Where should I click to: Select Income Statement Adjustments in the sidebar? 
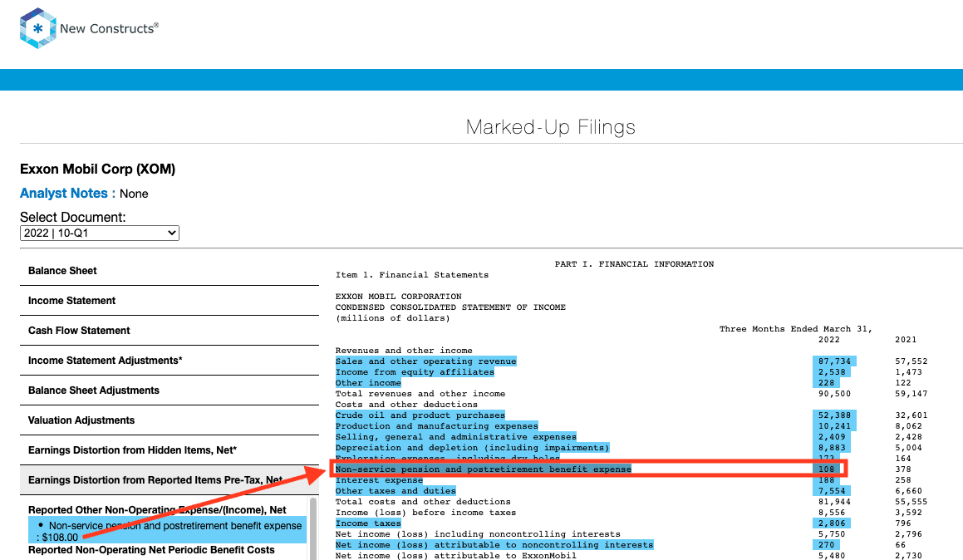click(170, 361)
